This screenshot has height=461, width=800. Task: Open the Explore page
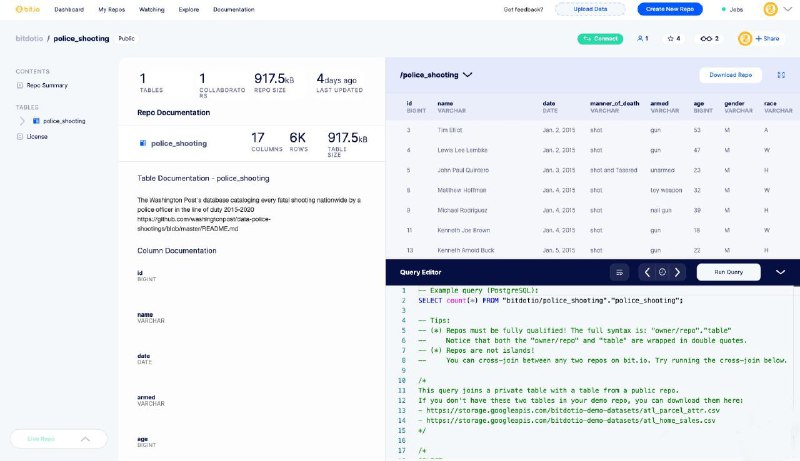pyautogui.click(x=189, y=9)
